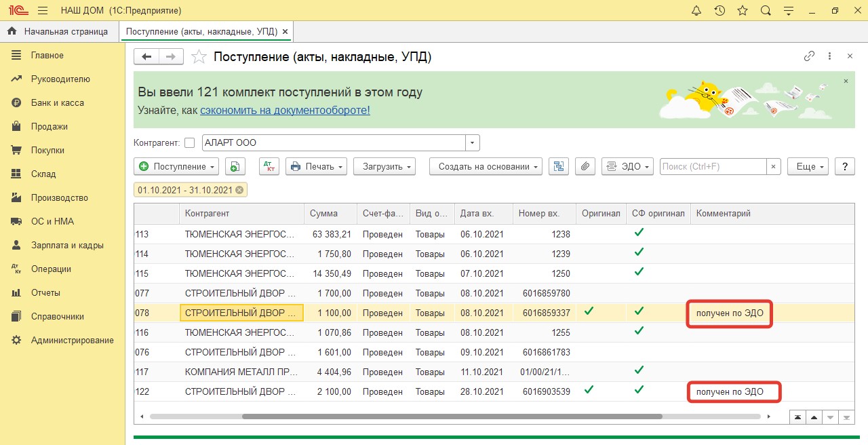
Task: Move down one row arrow icon
Action: pos(831,416)
